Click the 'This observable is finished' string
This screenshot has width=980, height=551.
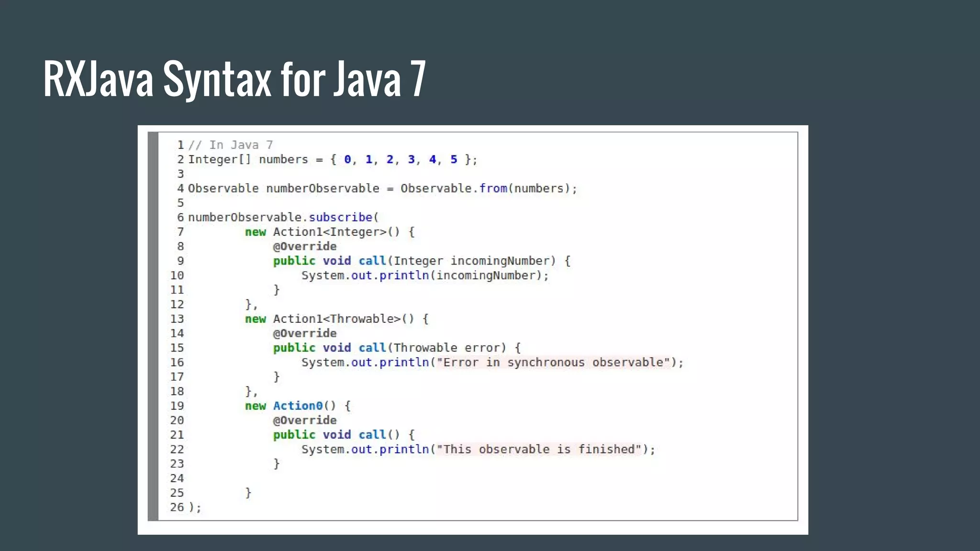pos(539,450)
